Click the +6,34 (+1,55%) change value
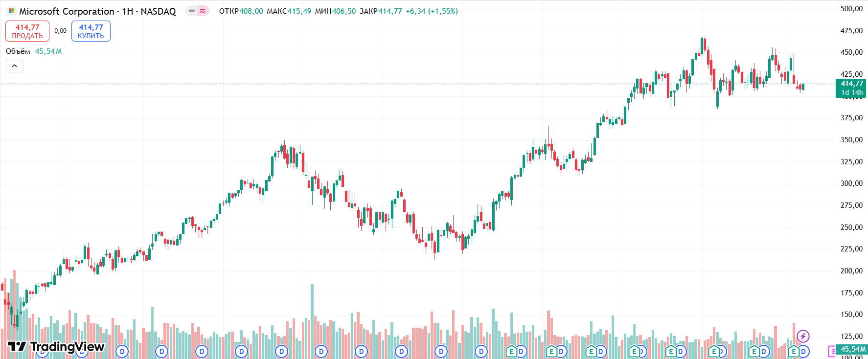This screenshot has height=359, width=868. (432, 11)
